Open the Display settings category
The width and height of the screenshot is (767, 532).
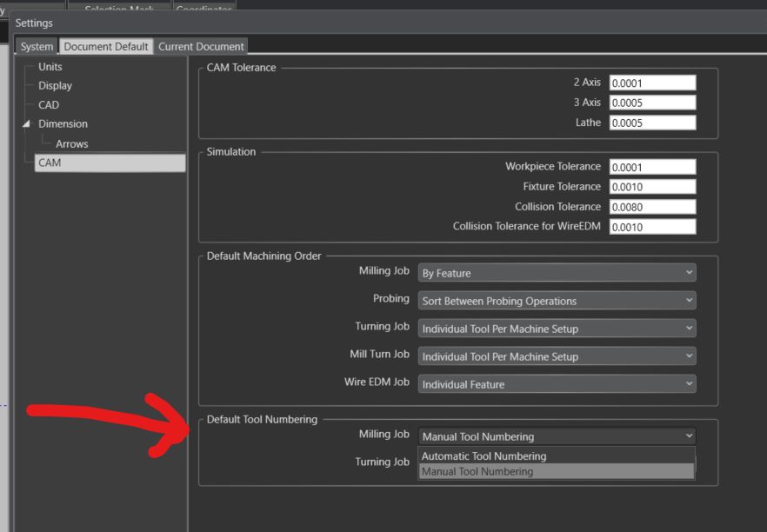click(x=56, y=85)
